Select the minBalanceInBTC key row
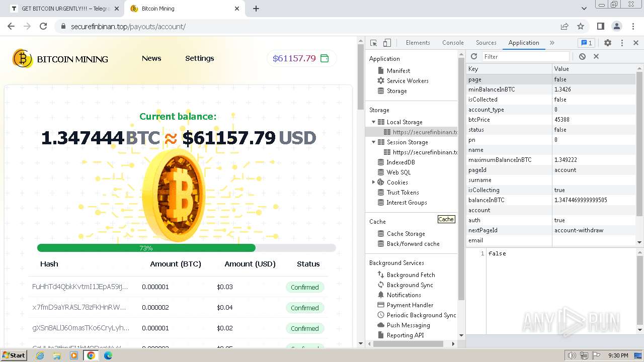The image size is (644, 362). [551, 89]
